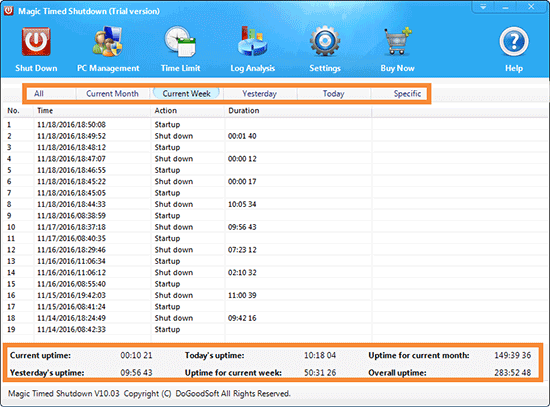Select log row 11/15/2016/08:41:24
This screenshot has height=407, width=550.
pyautogui.click(x=275, y=307)
